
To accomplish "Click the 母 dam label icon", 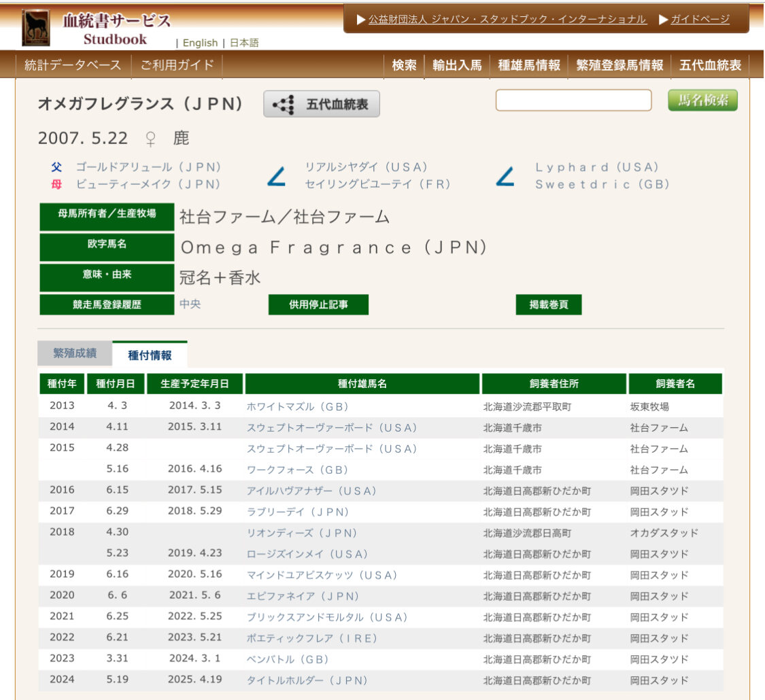I will pos(56,184).
